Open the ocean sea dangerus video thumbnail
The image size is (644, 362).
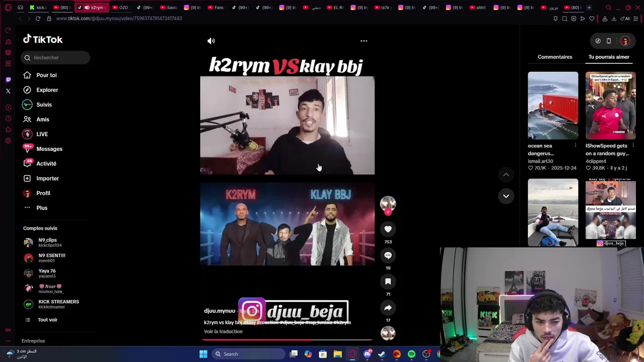tap(553, 106)
